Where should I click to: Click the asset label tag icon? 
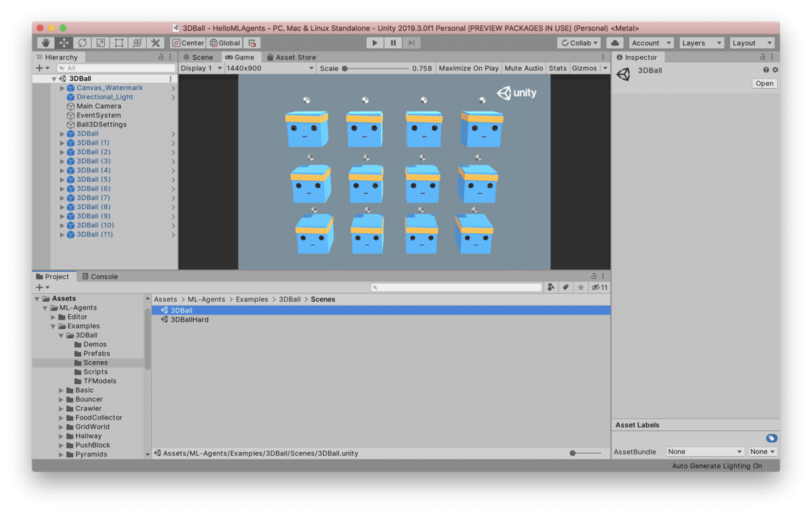771,438
